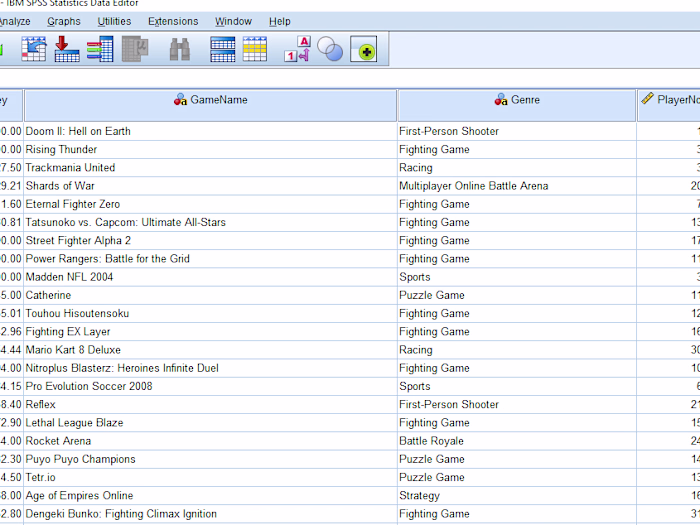Select the "Madden NFL 2004" cell
This screenshot has width=700, height=525.
click(210, 277)
